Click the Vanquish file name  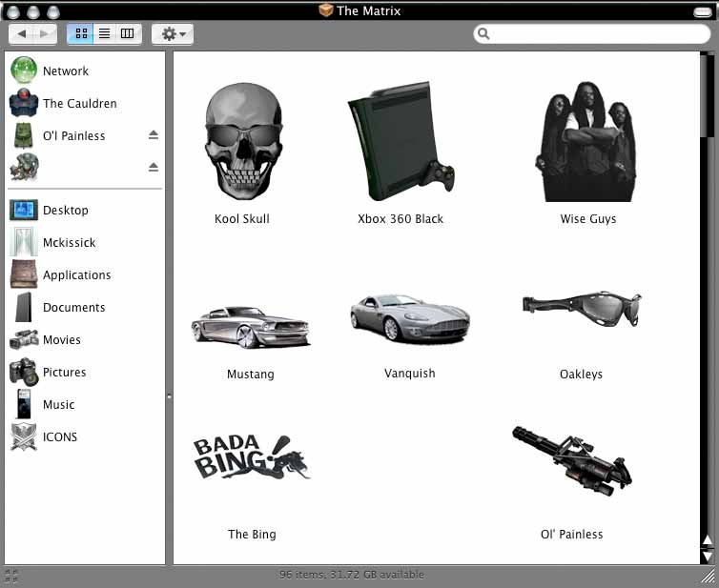[x=409, y=374]
